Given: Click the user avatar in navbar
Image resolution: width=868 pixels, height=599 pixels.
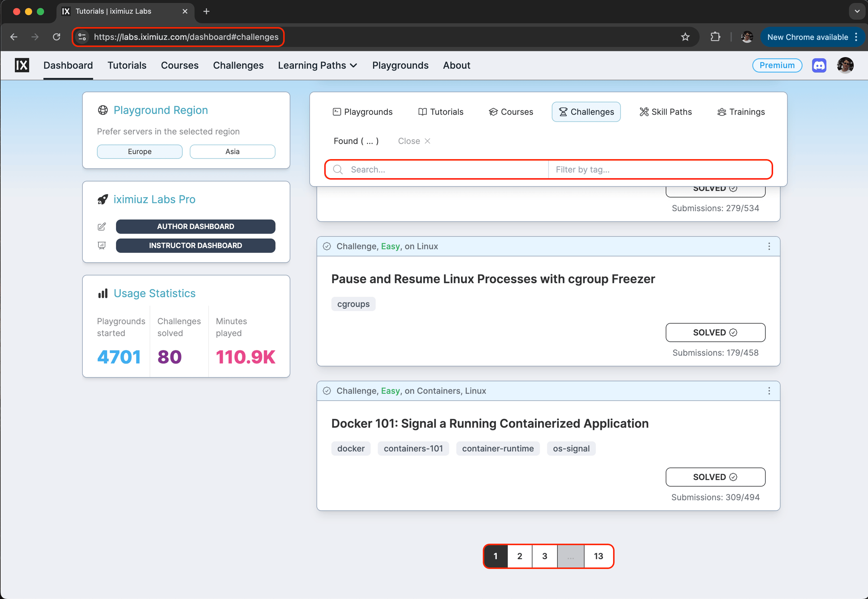Looking at the screenshot, I should pos(845,65).
